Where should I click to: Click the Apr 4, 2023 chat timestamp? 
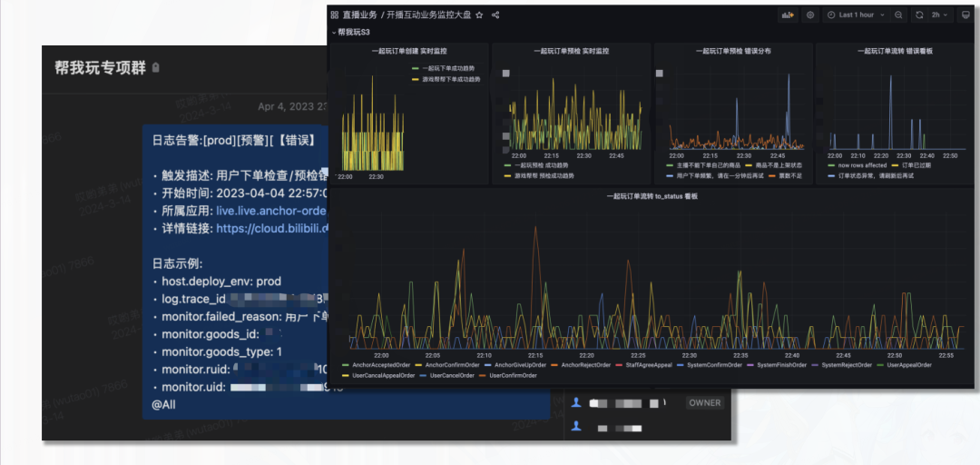click(x=292, y=106)
